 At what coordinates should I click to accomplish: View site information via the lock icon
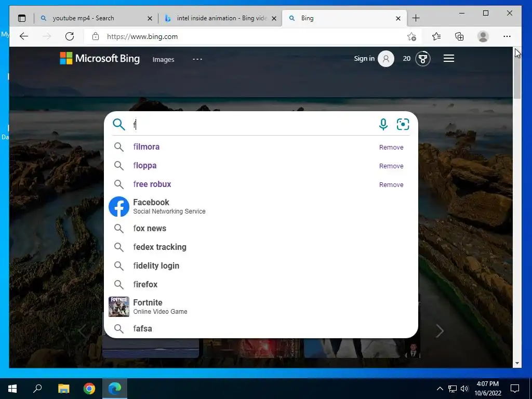[x=96, y=36]
